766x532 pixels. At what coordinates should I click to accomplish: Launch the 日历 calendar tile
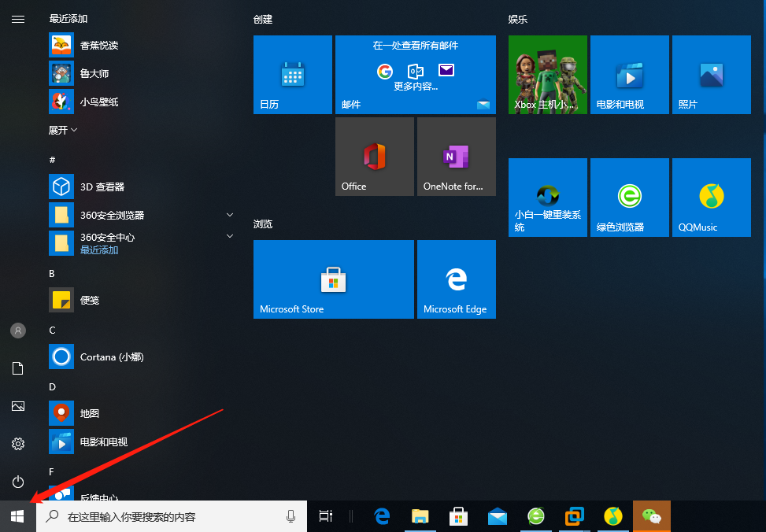(x=292, y=74)
